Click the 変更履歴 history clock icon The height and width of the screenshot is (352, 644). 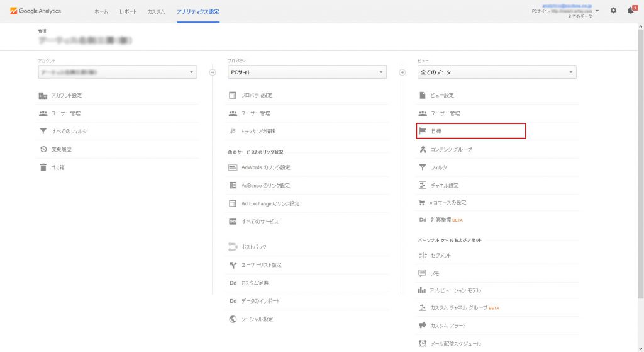tap(43, 149)
